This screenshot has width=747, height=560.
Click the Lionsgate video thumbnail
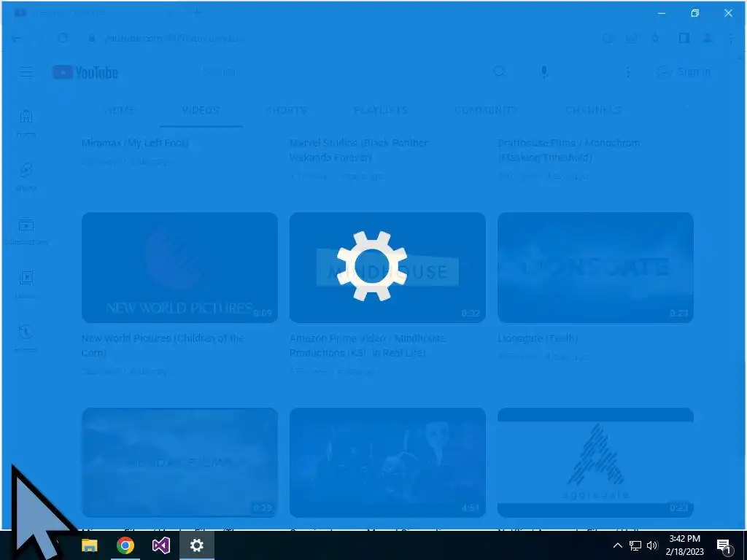[x=595, y=268]
